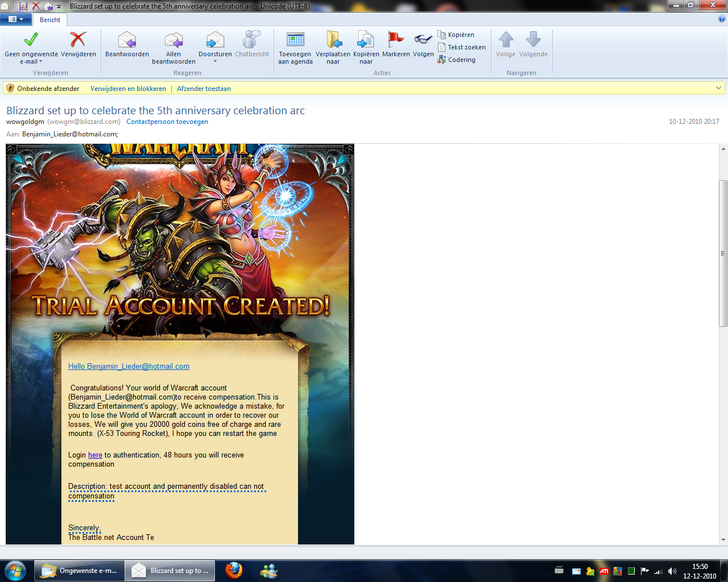Click the red X delete icon in title bar
The width and height of the screenshot is (728, 582).
click(x=36, y=6)
